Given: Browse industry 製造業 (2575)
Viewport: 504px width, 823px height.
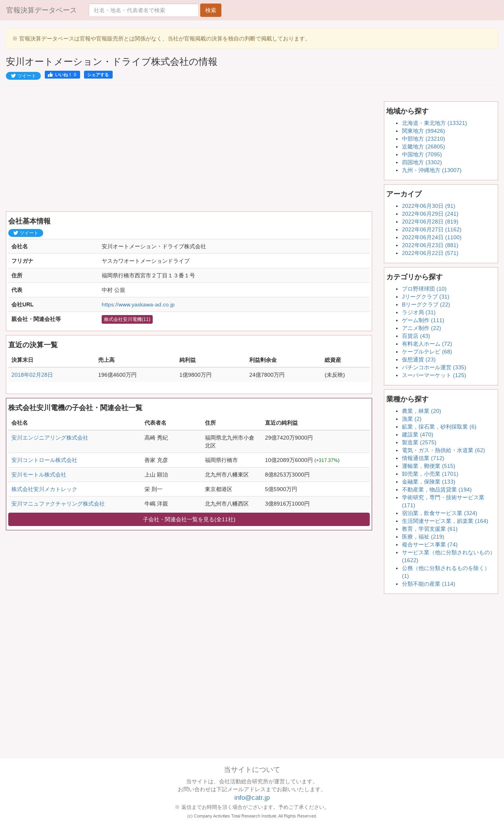Looking at the screenshot, I should click(419, 442).
